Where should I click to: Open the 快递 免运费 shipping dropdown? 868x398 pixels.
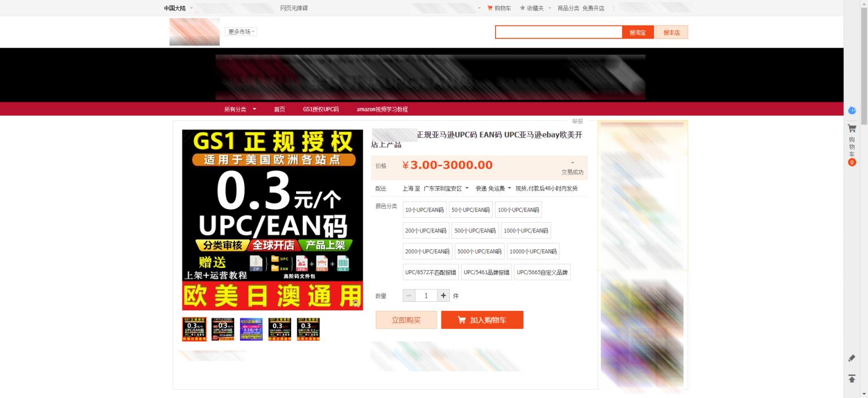[493, 188]
